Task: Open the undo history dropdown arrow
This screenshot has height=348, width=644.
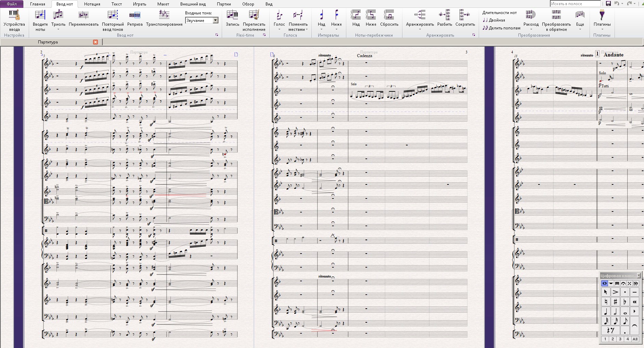Action: pos(622,3)
